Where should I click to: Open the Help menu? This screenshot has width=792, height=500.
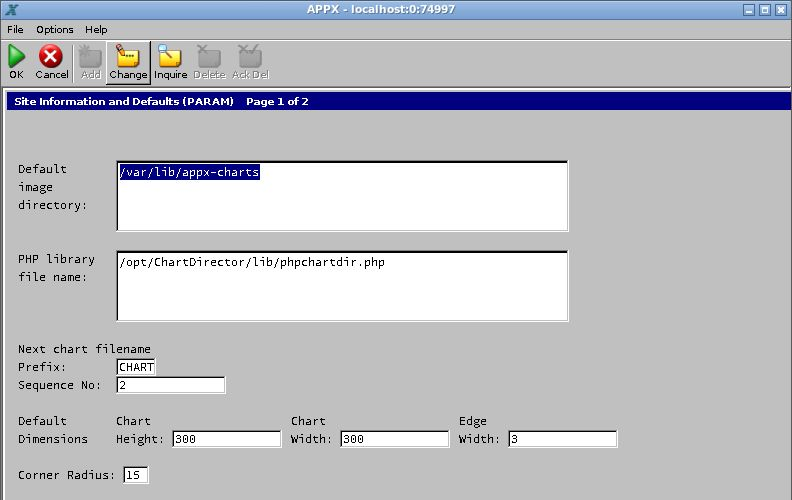[x=96, y=29]
